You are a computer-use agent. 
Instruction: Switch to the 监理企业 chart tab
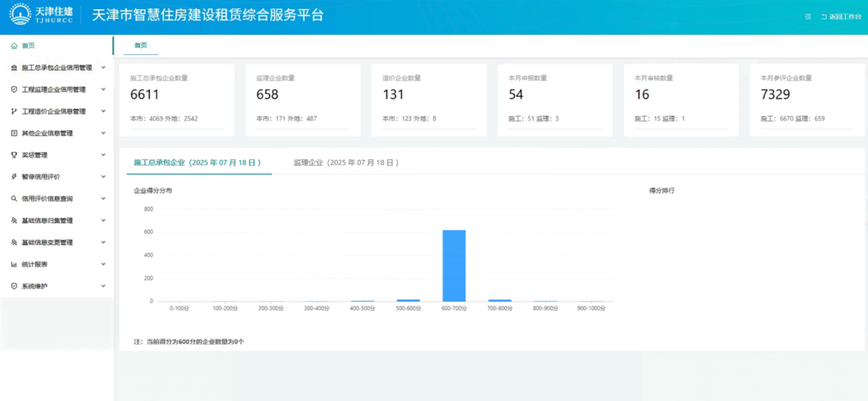(345, 162)
